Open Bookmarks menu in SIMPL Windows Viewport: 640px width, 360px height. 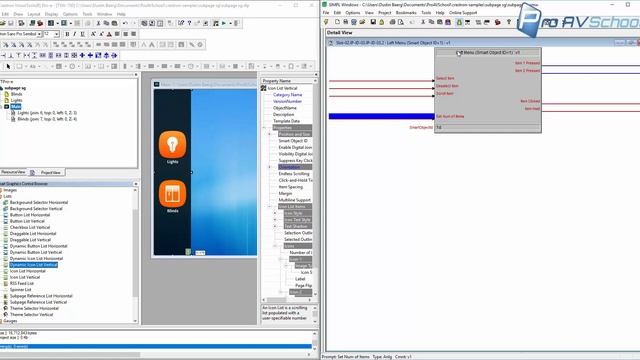(406, 13)
